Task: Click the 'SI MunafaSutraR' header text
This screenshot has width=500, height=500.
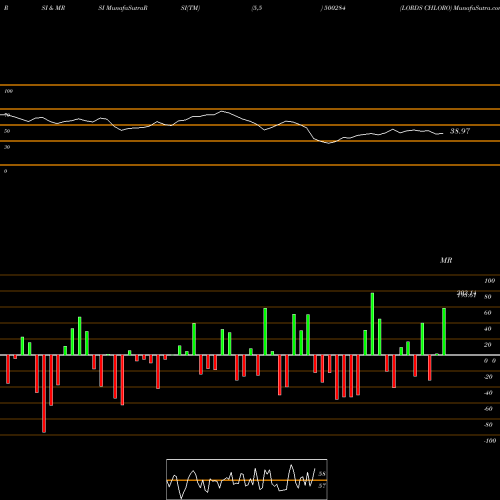Action: (x=123, y=8)
